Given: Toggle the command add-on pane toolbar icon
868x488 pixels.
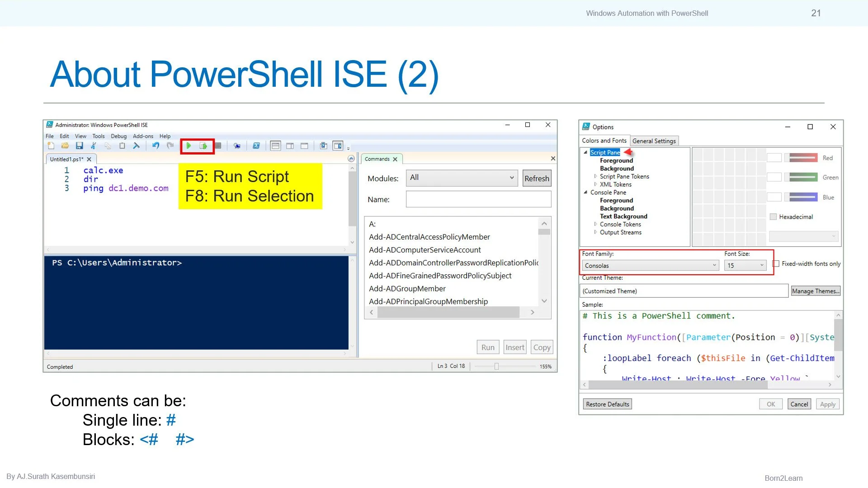Looking at the screenshot, I should coord(338,145).
